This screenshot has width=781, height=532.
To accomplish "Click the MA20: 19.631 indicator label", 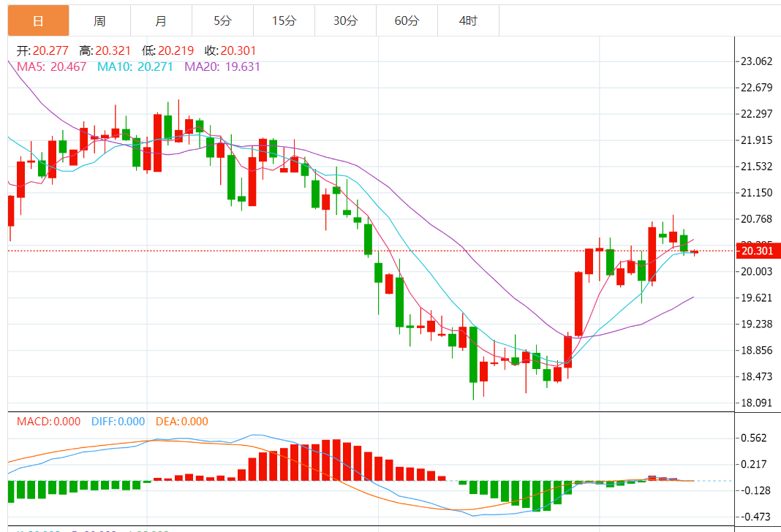I will pyautogui.click(x=222, y=66).
